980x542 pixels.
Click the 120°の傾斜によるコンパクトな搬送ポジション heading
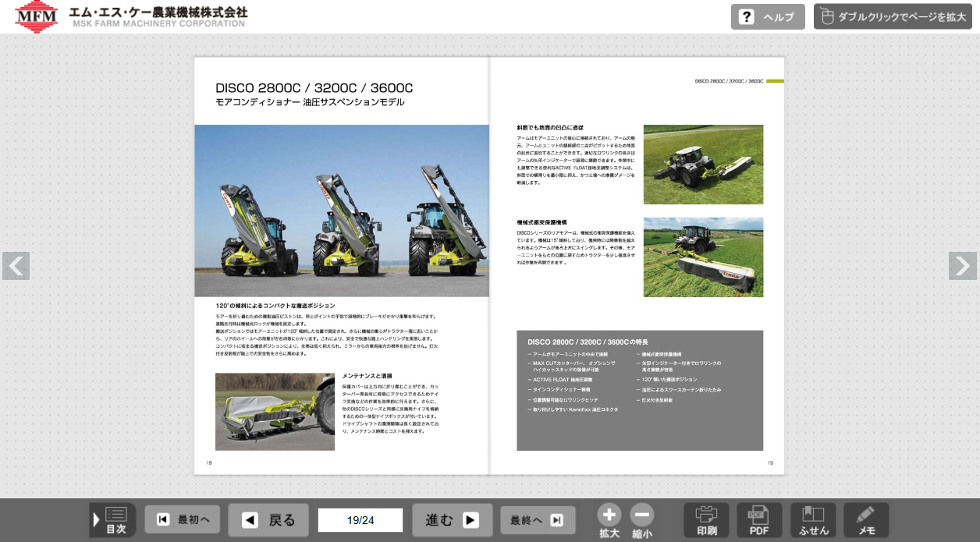coord(275,306)
